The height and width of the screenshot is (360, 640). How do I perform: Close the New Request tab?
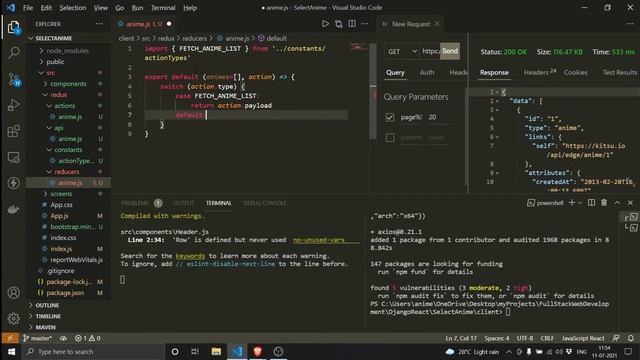(x=437, y=24)
